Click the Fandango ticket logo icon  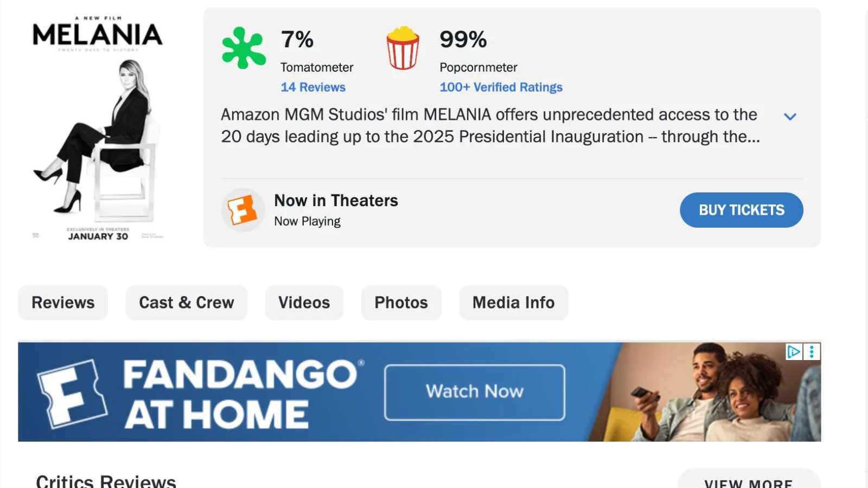(x=242, y=210)
